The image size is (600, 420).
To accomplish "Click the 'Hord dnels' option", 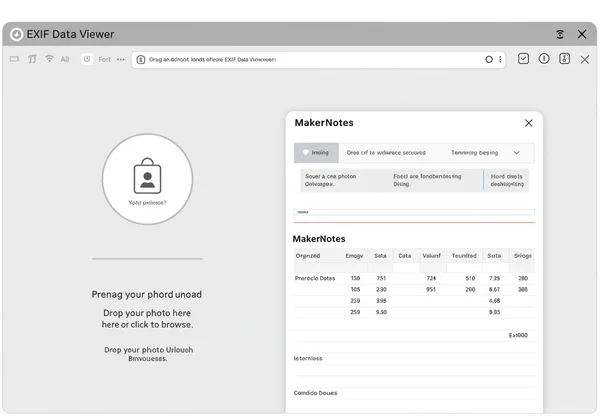I will [507, 180].
